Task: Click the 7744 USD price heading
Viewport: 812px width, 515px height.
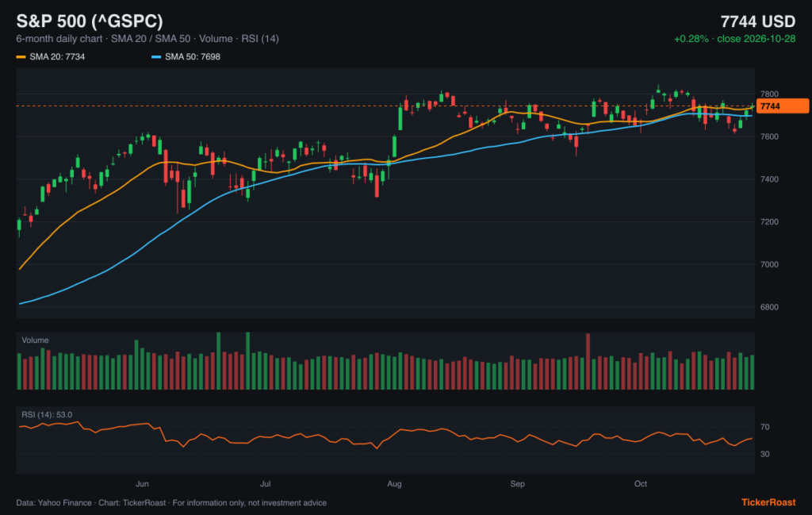Action: click(x=757, y=21)
